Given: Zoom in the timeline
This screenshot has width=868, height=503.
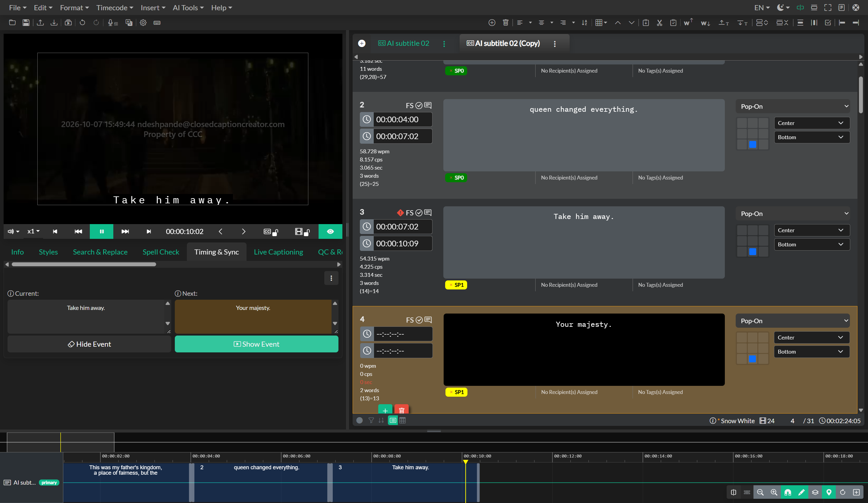Looking at the screenshot, I should (774, 492).
